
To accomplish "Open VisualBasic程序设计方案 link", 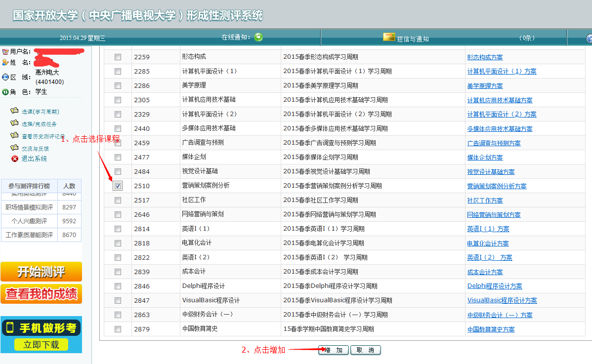I will point(502,300).
